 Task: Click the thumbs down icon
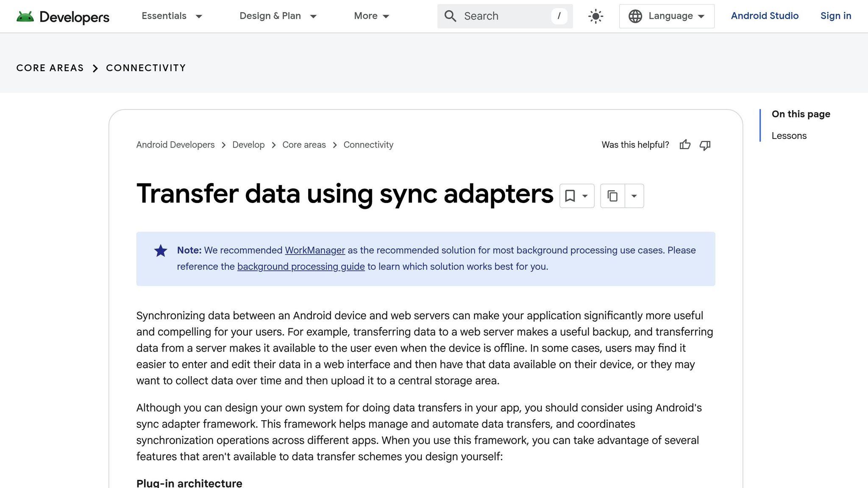705,145
